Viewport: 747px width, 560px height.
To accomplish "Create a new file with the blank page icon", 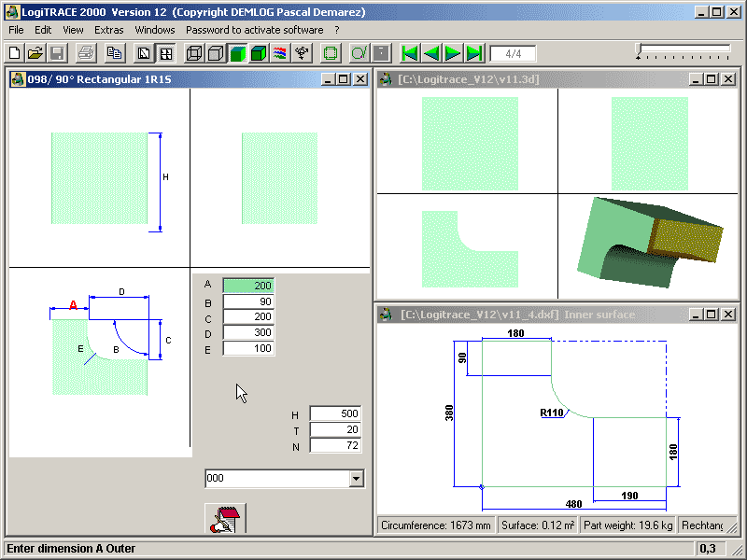I will tap(14, 53).
